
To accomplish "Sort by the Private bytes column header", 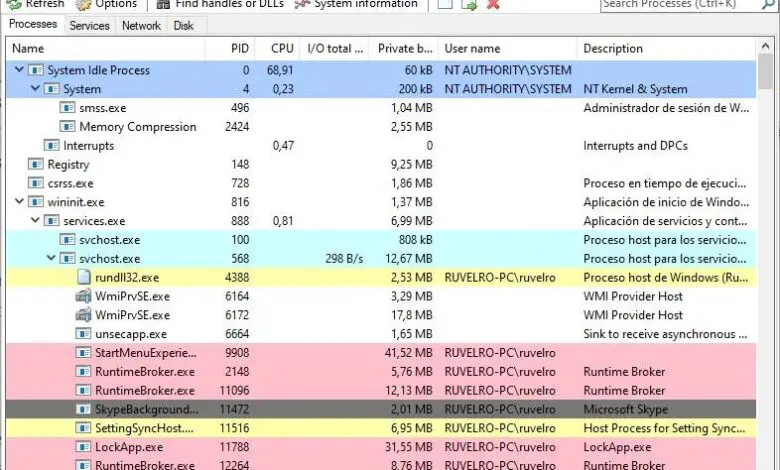I will [x=403, y=48].
